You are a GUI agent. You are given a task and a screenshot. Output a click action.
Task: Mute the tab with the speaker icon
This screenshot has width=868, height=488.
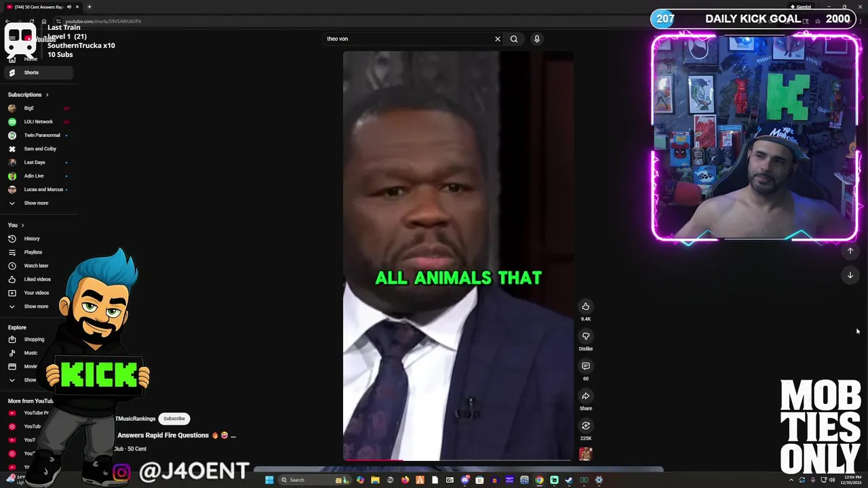click(69, 7)
